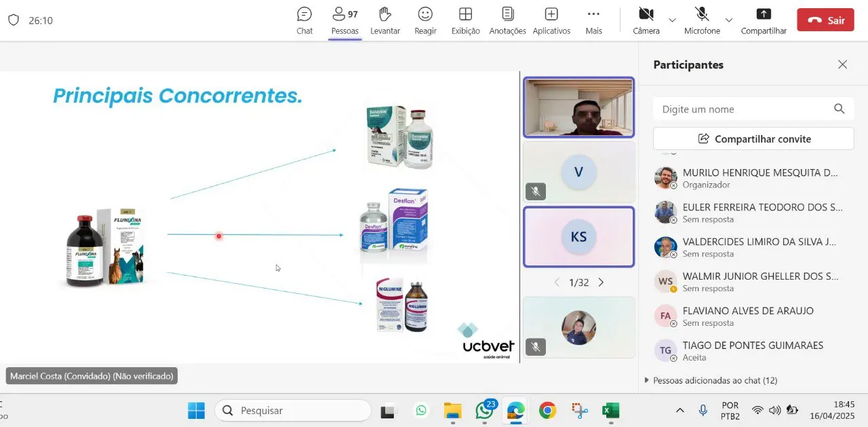The width and height of the screenshot is (868, 427).
Task: Select participant VALDERCIDES LIMIRO DA SILVA
Action: click(x=753, y=247)
